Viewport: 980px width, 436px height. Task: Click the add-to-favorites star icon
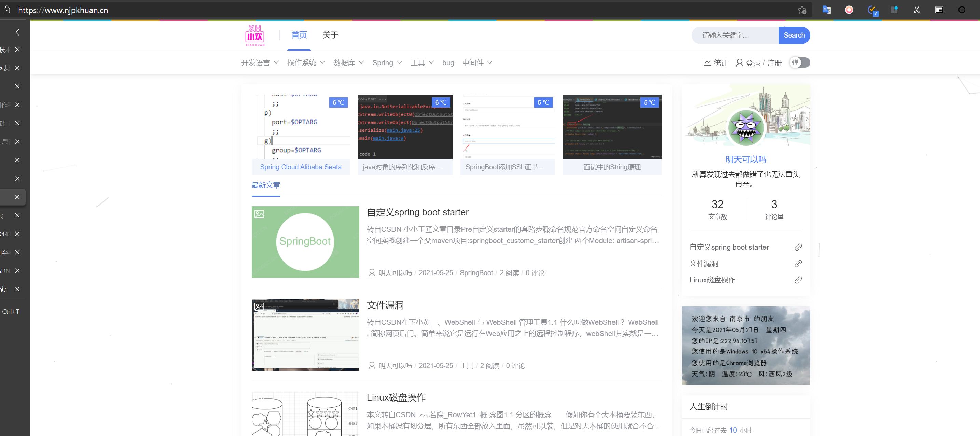[802, 10]
